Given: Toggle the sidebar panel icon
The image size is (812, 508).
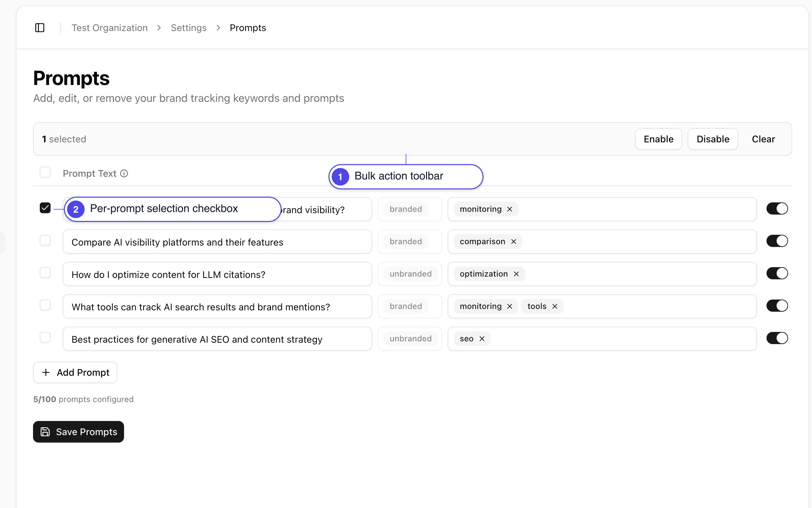Looking at the screenshot, I should 40,28.
